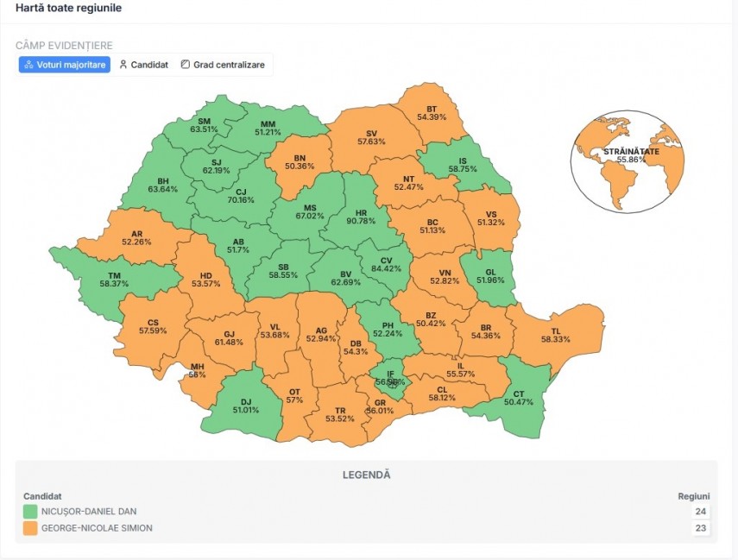Click Dolj county labeled DJ 51.01%
The height and width of the screenshot is (560, 738).
point(246,406)
